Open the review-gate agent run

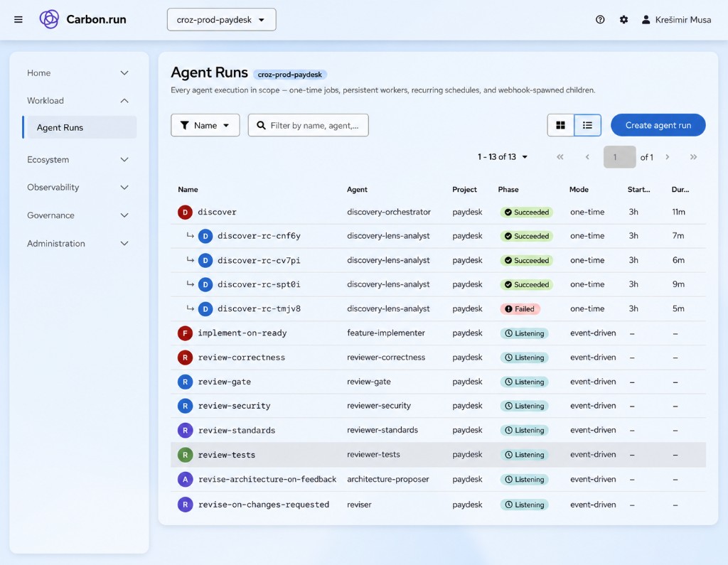click(224, 382)
